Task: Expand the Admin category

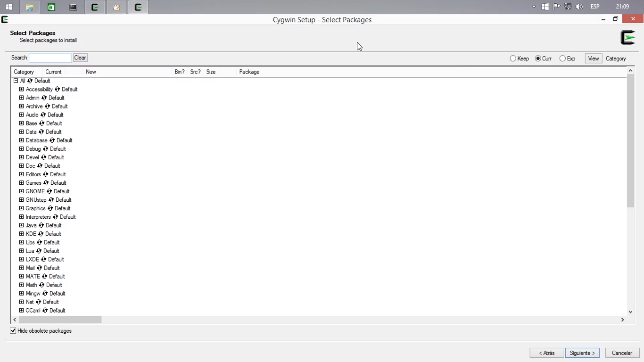Action: pos(21,98)
